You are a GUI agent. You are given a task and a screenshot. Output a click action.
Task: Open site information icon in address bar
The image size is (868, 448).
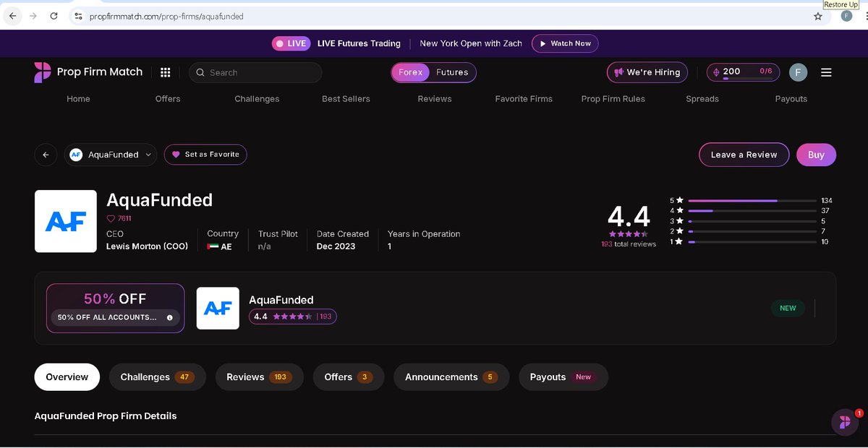[78, 16]
